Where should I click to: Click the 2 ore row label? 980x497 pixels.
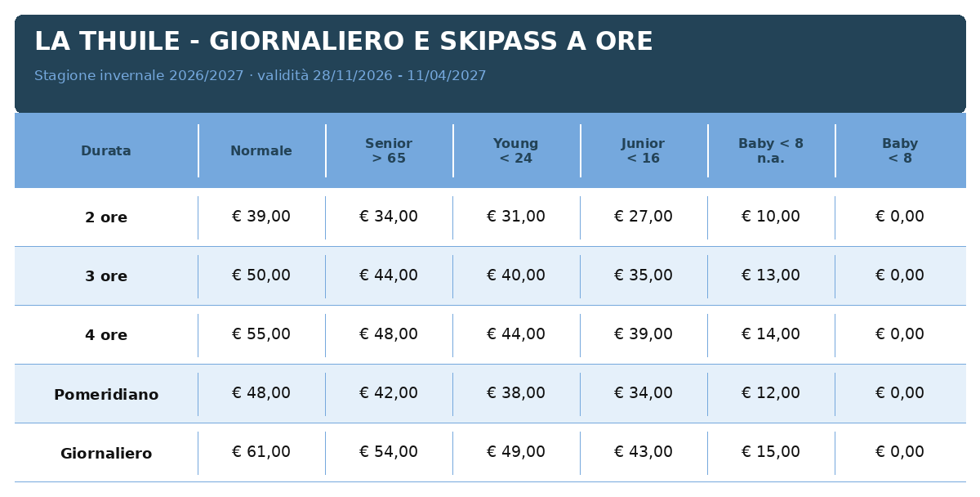tap(106, 217)
